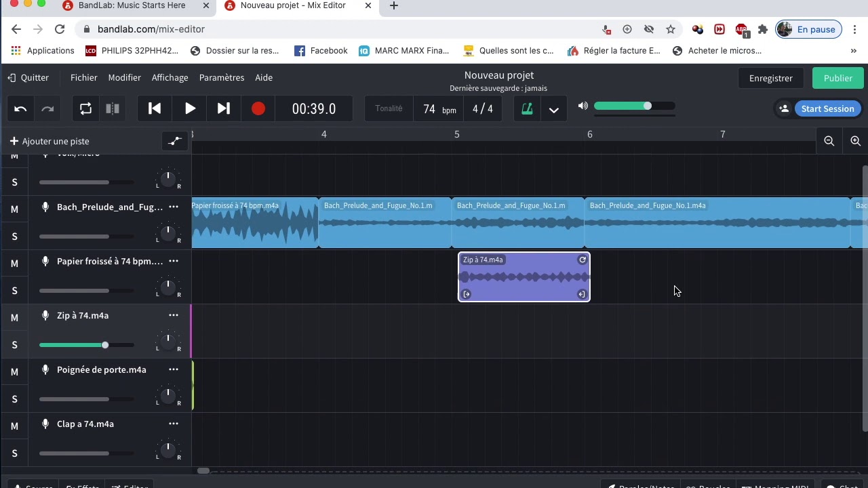Click the green Publier button
This screenshot has height=488, width=868.
[x=838, y=78]
